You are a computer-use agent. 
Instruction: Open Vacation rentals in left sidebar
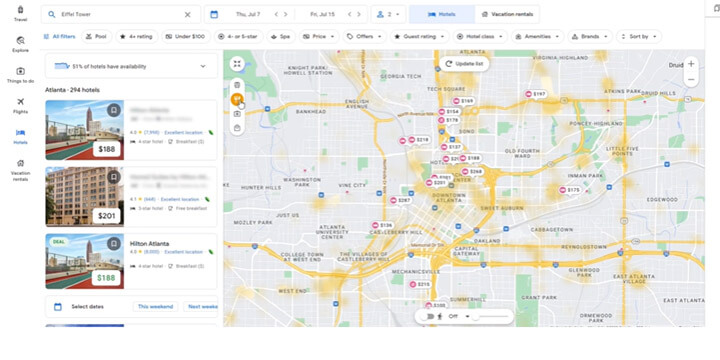point(20,170)
